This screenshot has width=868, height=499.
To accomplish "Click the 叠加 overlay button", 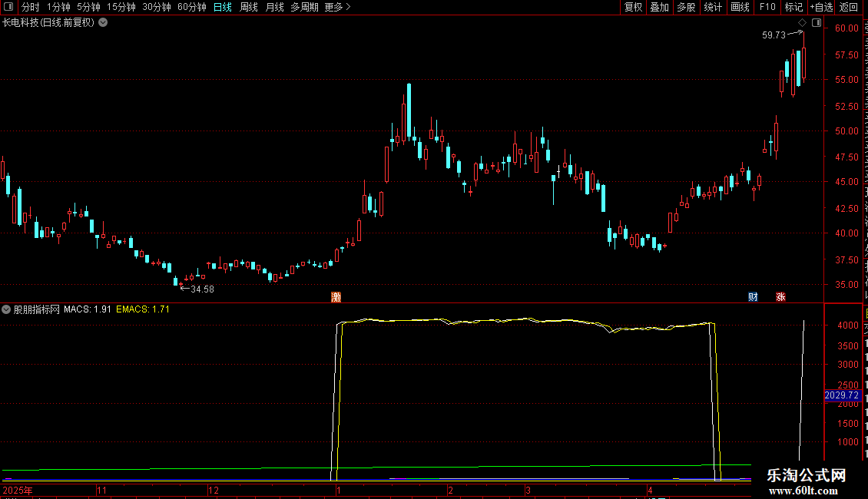I will (660, 7).
